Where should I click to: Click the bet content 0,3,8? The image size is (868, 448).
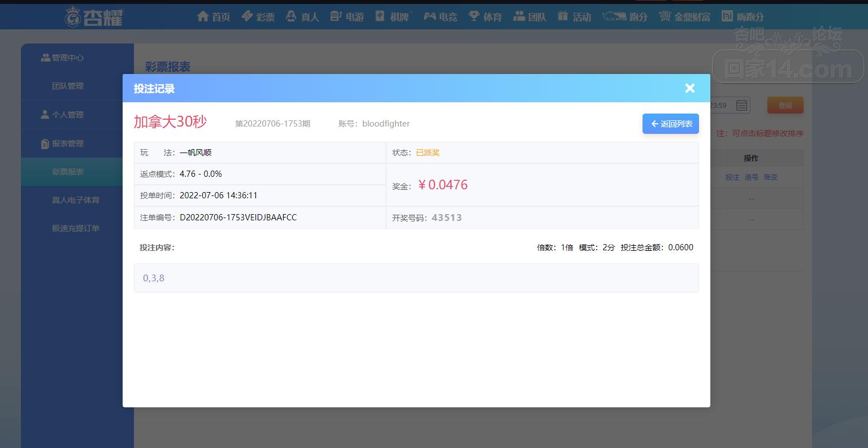click(x=154, y=278)
